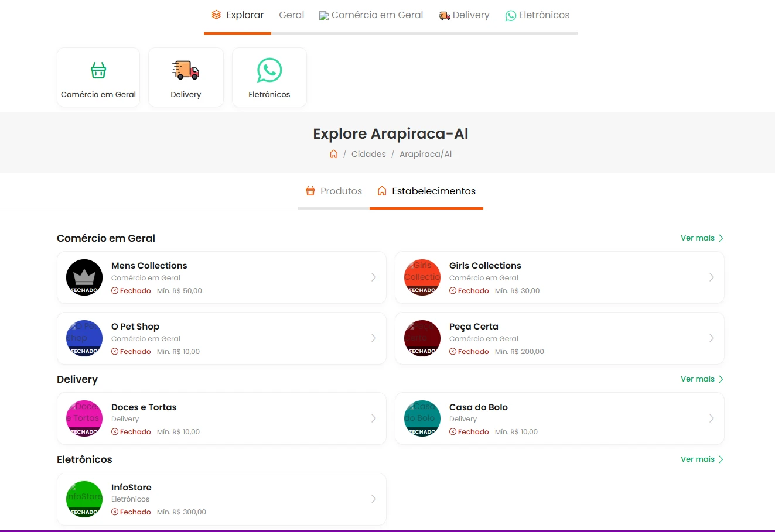Click the InfoStore store name
The height and width of the screenshot is (532, 775).
131,488
